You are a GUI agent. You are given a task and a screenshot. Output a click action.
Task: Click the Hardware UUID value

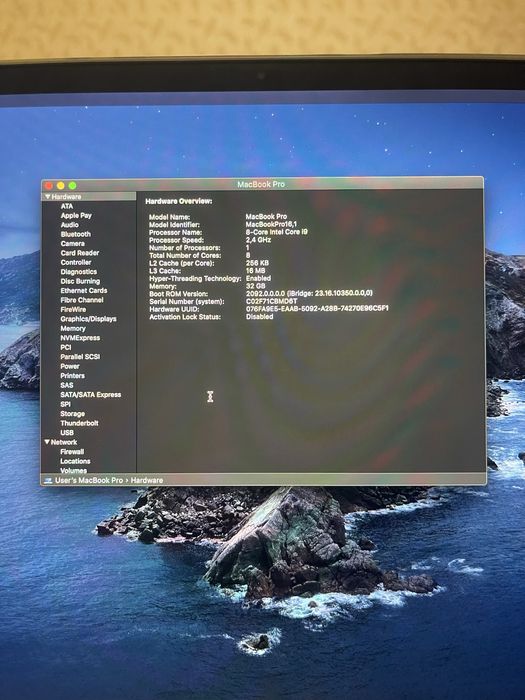[x=317, y=308]
